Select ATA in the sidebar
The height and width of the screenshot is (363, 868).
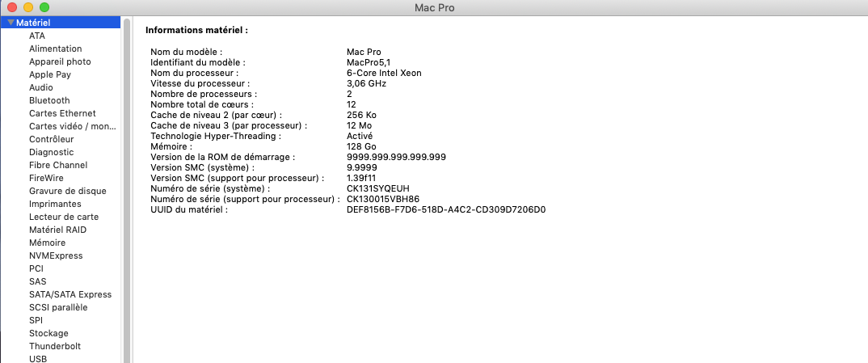(x=37, y=36)
